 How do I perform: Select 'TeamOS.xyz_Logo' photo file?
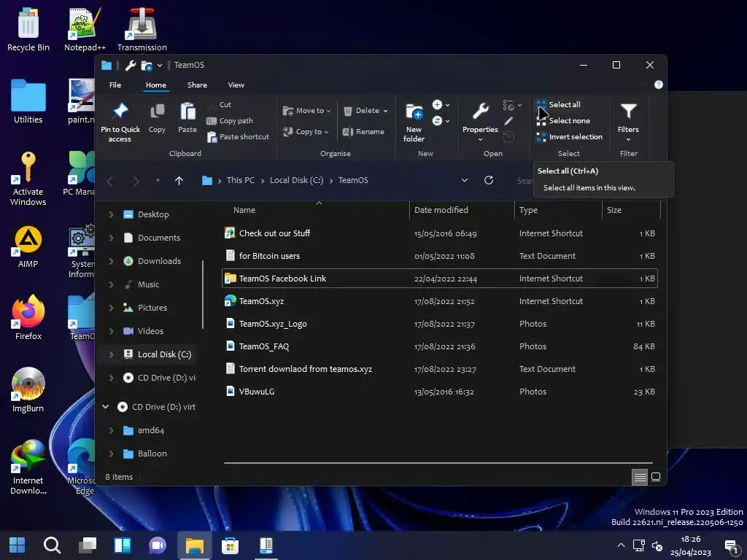(x=440, y=324)
